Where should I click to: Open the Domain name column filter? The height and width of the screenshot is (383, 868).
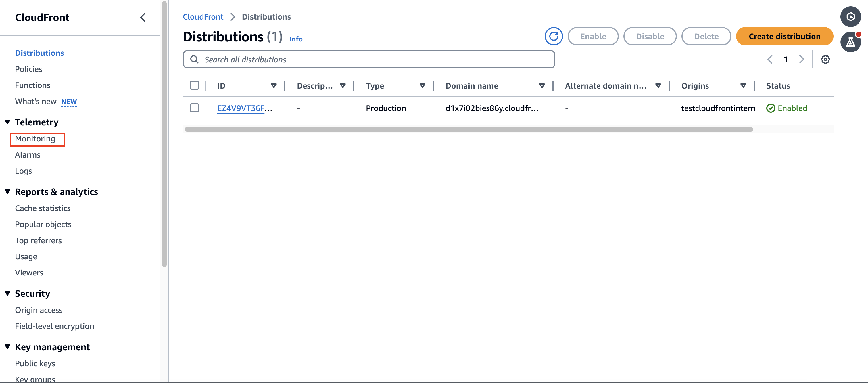pyautogui.click(x=542, y=85)
